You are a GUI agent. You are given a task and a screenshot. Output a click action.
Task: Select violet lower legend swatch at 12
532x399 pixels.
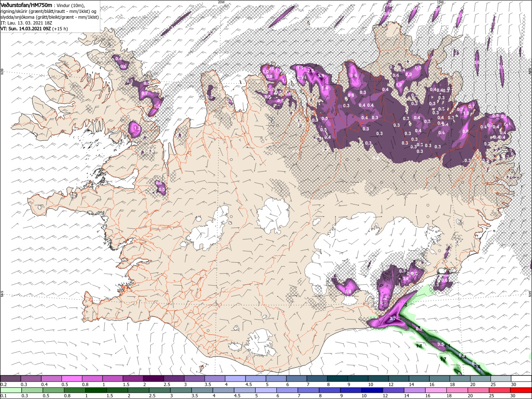393,390
